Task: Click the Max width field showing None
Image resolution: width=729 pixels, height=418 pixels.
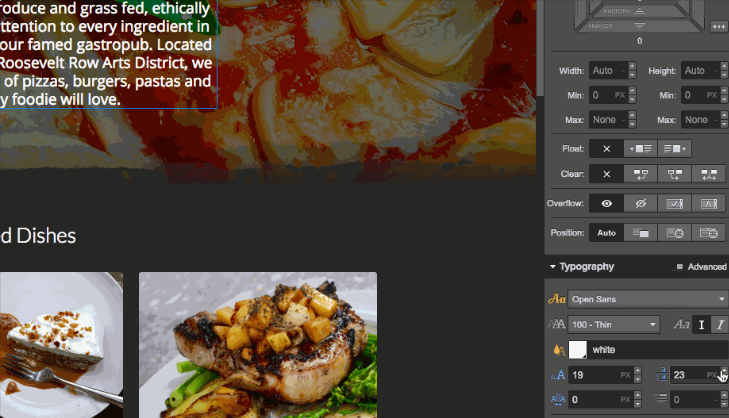Action: tap(609, 120)
